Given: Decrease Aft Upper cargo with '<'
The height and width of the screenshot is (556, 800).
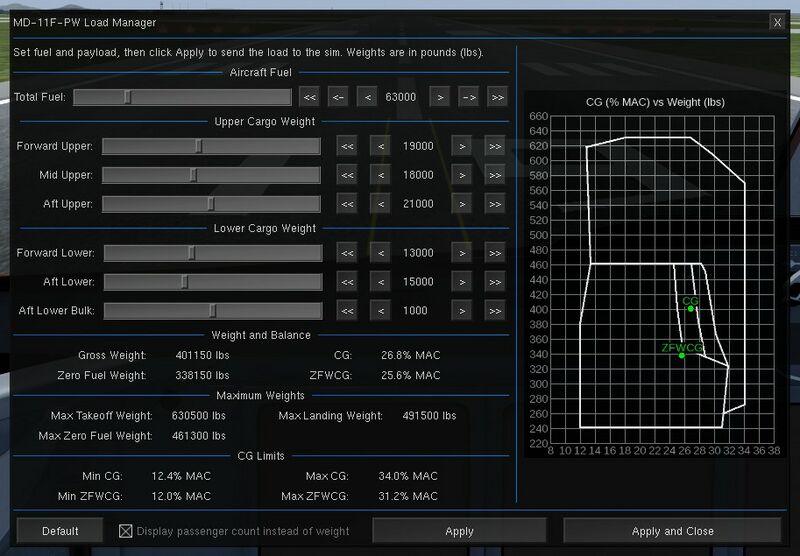Looking at the screenshot, I should (381, 204).
